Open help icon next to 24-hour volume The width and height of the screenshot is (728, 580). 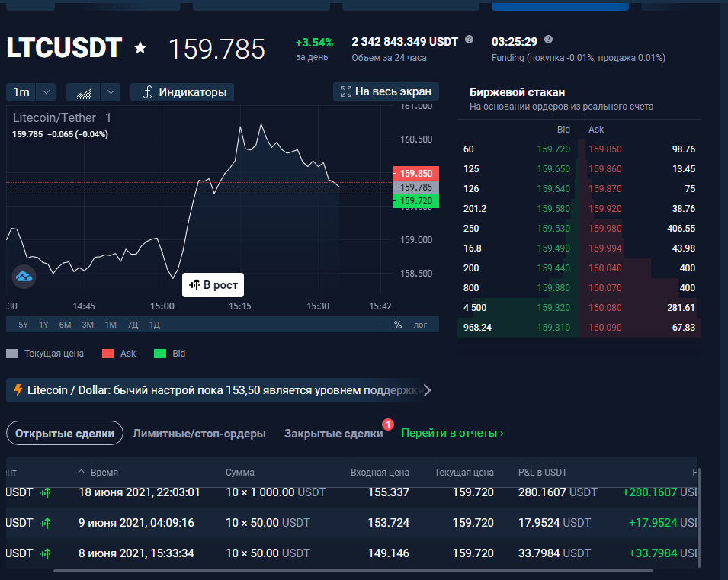click(x=469, y=40)
